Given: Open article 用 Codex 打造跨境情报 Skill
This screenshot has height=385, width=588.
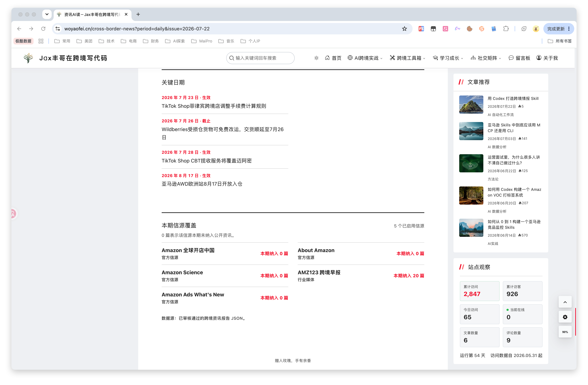Looking at the screenshot, I should click(x=513, y=98).
